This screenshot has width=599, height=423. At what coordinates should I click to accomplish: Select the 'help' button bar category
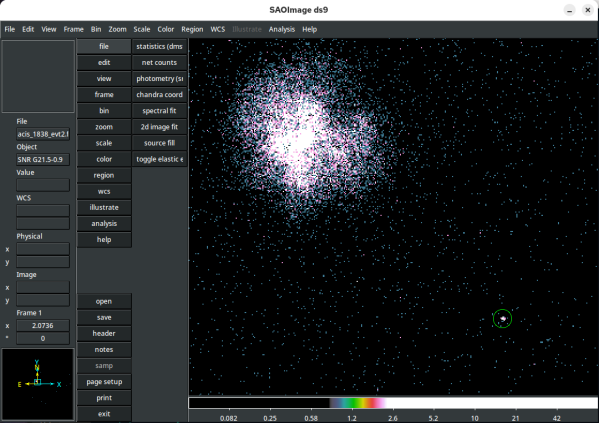pyautogui.click(x=104, y=239)
